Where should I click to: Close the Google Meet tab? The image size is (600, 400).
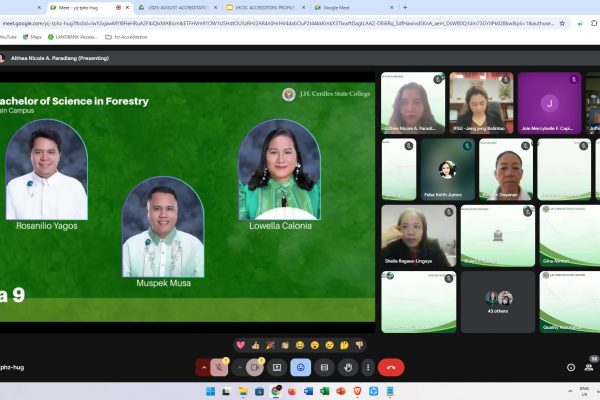click(x=391, y=7)
